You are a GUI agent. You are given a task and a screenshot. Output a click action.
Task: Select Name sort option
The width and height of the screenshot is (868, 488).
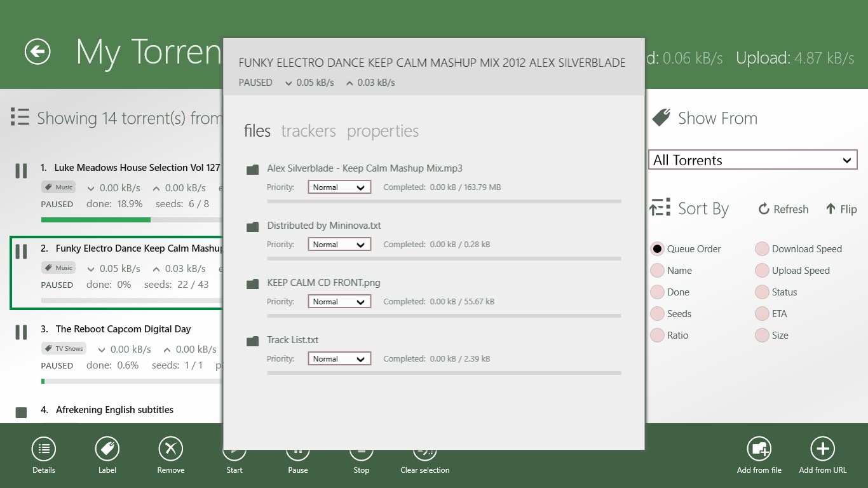[657, 271]
